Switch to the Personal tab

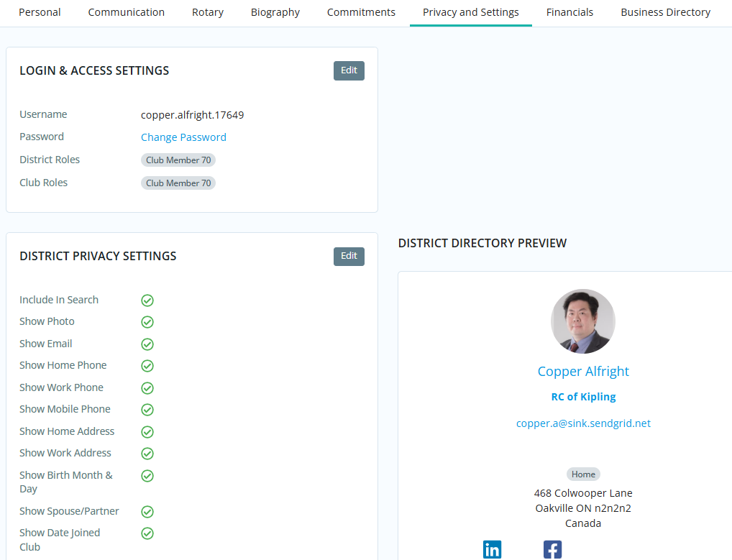(x=40, y=13)
